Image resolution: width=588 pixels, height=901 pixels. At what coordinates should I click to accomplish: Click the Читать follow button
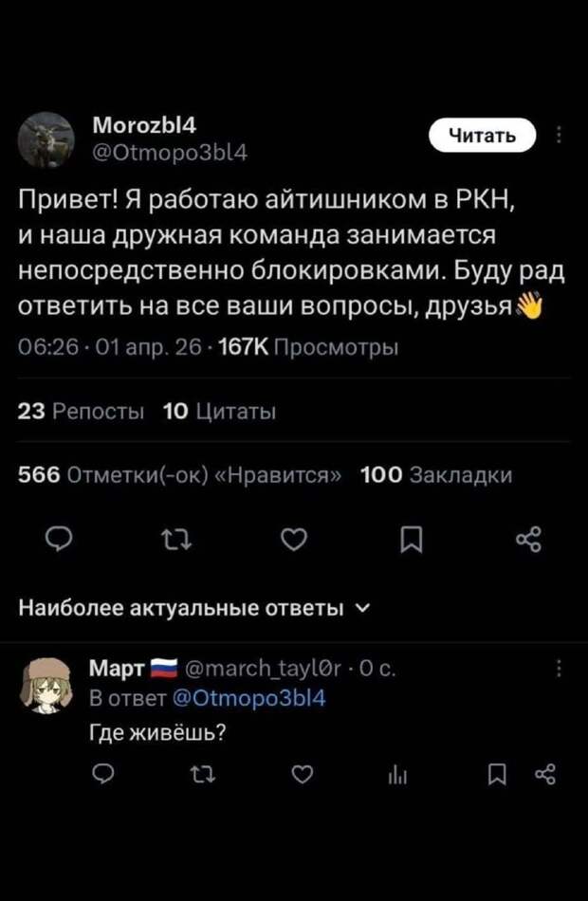tap(481, 135)
